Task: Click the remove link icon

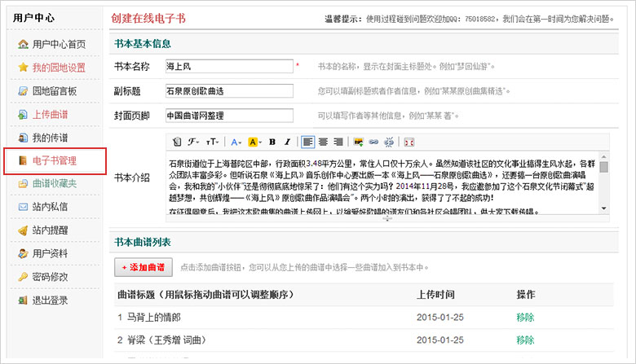Action: click(x=388, y=142)
